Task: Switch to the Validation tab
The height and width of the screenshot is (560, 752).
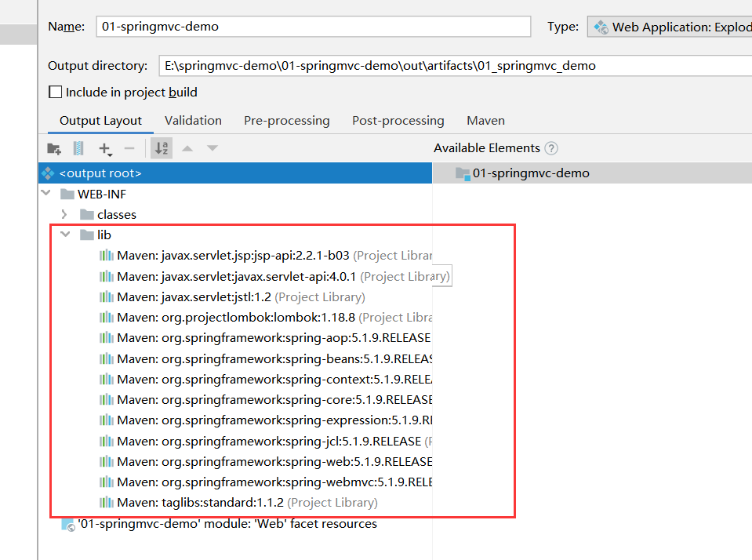Action: point(193,121)
